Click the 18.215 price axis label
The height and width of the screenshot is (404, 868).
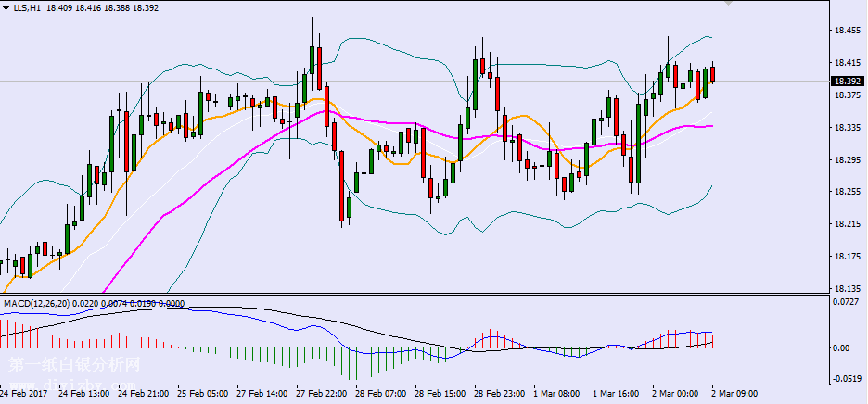[x=846, y=224]
